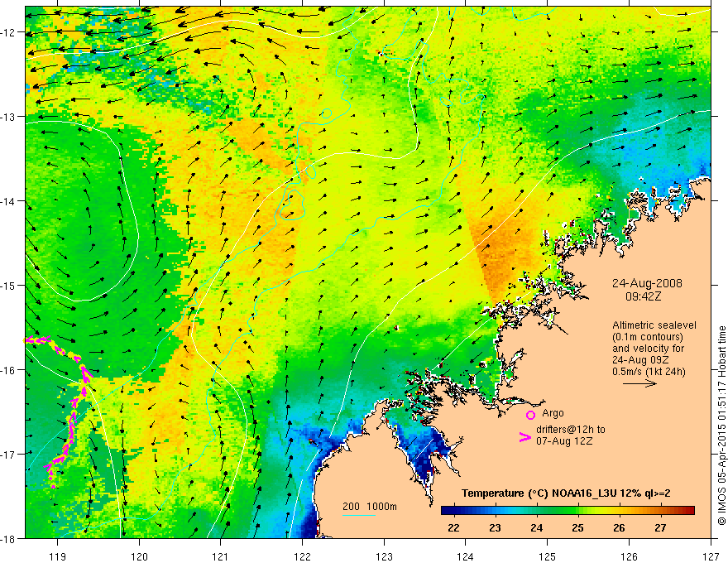The image size is (728, 563).
Task: Click the 23 tick label on colorbar
Action: point(495,527)
